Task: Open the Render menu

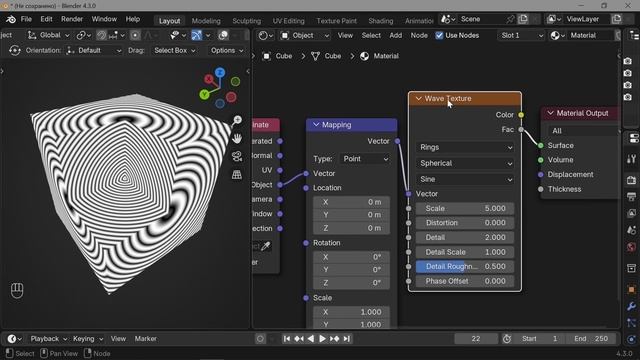Action: pyautogui.click(x=72, y=19)
